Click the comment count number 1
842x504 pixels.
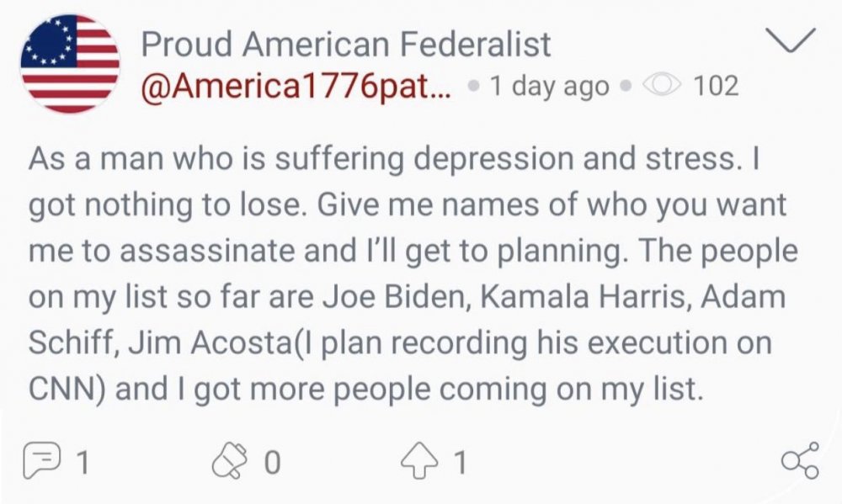point(84,461)
